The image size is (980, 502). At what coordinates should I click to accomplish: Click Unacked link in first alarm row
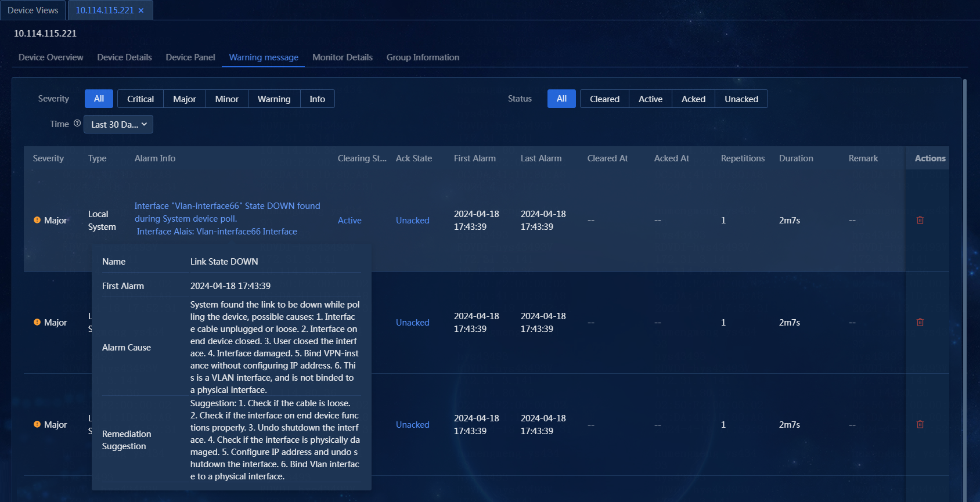413,220
